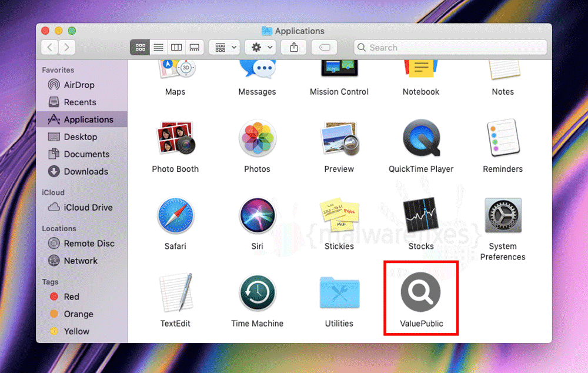This screenshot has width=588, height=373.
Task: Open AirDrop in the sidebar
Action: 82,85
